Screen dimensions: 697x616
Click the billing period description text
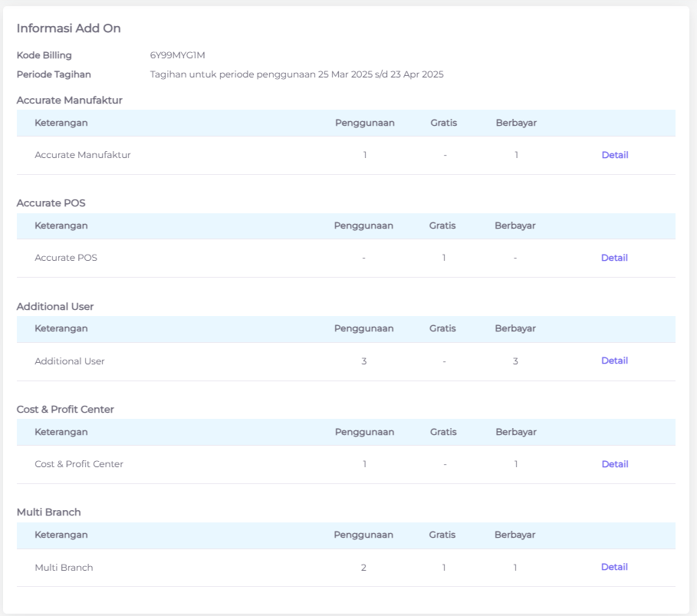[x=296, y=74]
